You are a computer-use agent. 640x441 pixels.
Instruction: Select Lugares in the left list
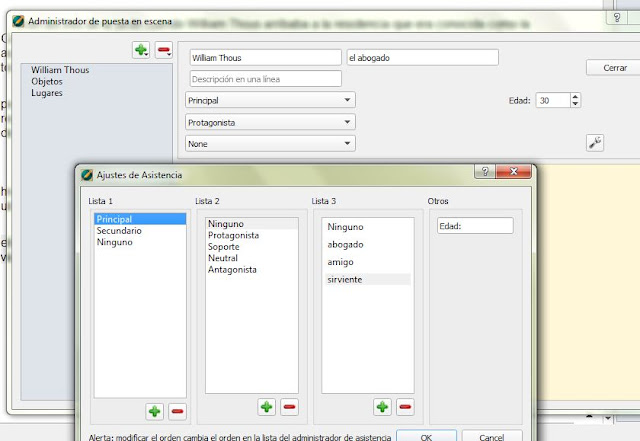point(47,93)
